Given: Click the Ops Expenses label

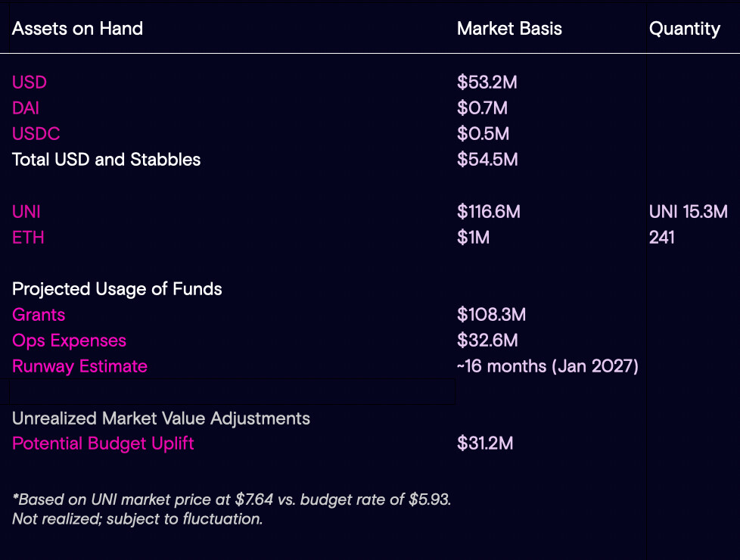Looking at the screenshot, I should pos(69,341).
